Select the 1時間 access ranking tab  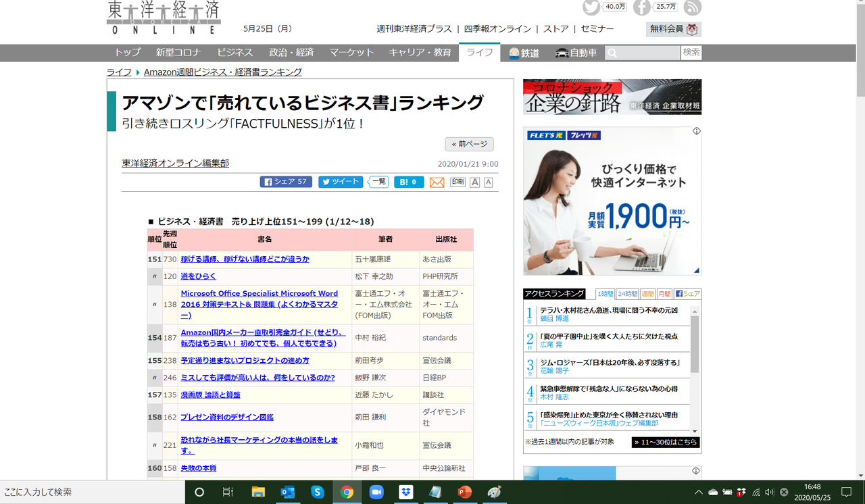605,294
